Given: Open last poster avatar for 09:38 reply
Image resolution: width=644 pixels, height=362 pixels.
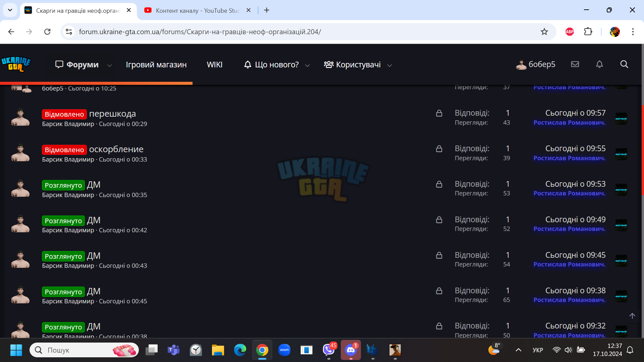Looking at the screenshot, I should pos(621,296).
